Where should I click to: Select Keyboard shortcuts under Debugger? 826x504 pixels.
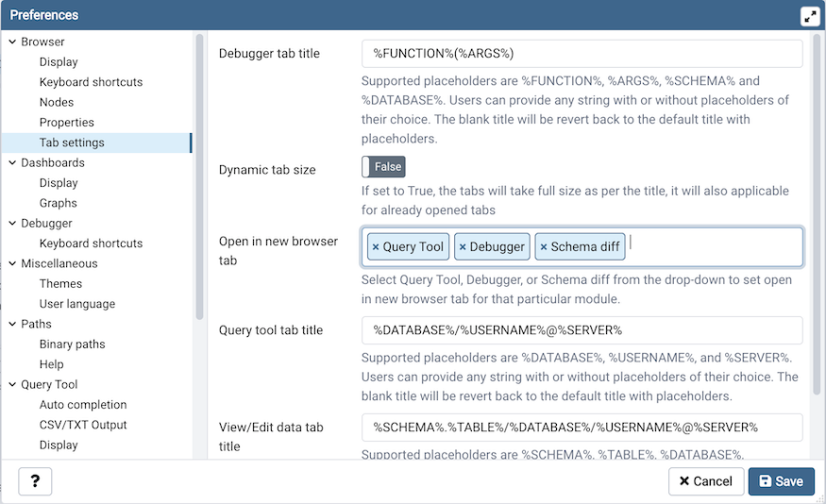pos(92,244)
